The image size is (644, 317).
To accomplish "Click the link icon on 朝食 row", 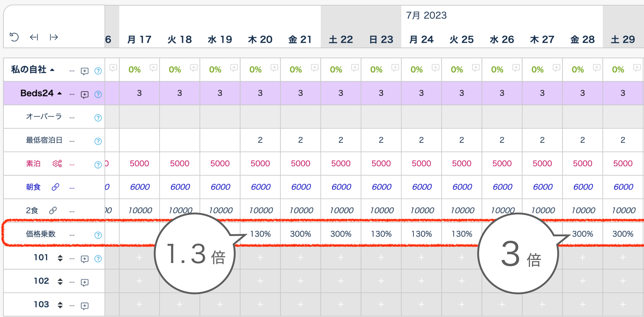I will click(56, 187).
